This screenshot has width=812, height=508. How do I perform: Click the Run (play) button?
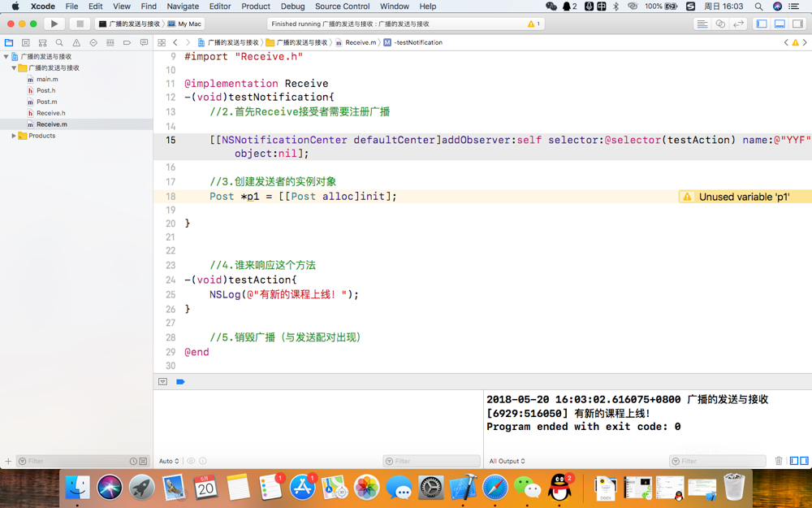54,24
